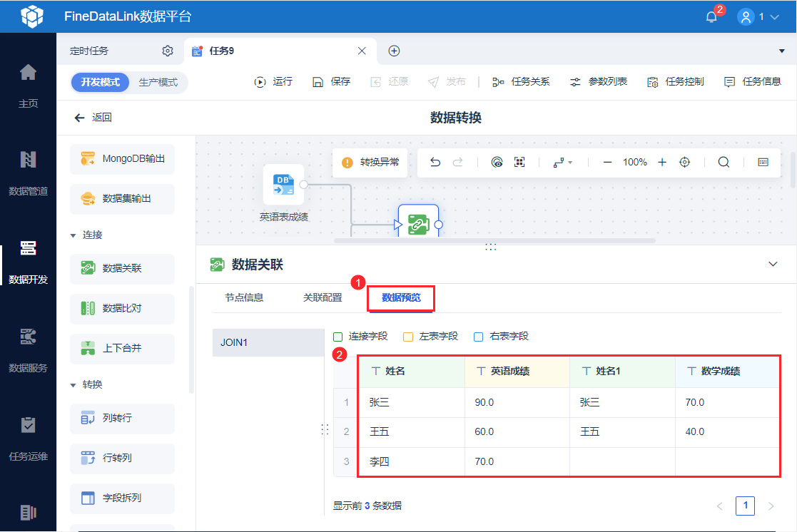Pick the 列转行 operator
The image size is (797, 532).
(x=123, y=418)
